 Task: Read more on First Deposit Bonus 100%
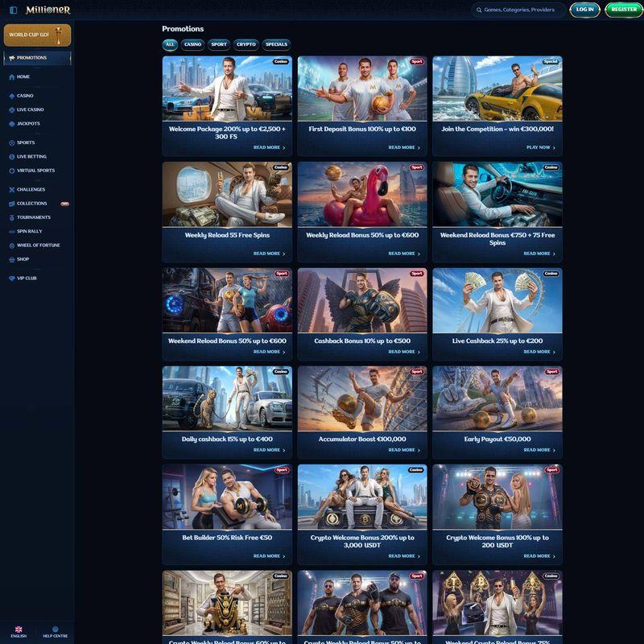point(404,147)
